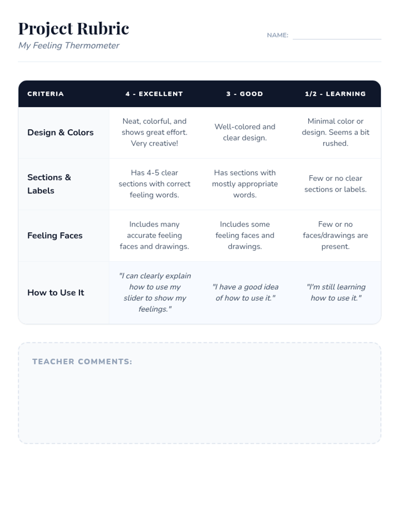Select the 3 - Good column header

click(245, 94)
